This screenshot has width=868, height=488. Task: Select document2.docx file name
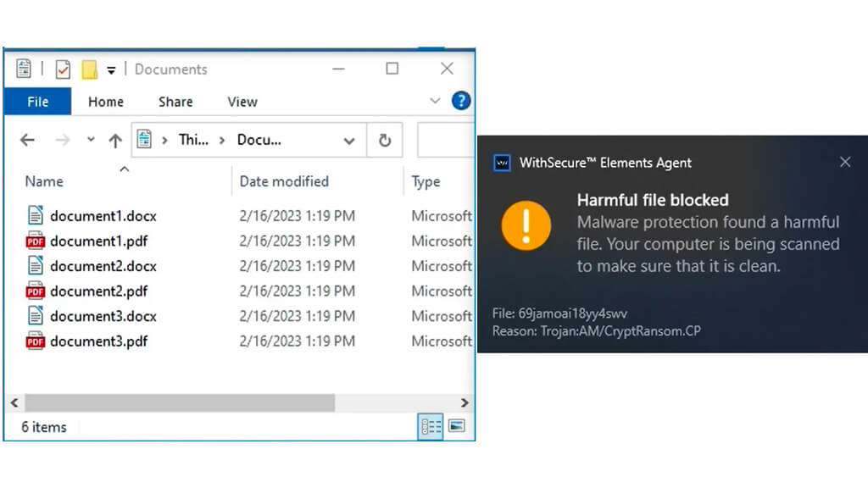tap(103, 266)
